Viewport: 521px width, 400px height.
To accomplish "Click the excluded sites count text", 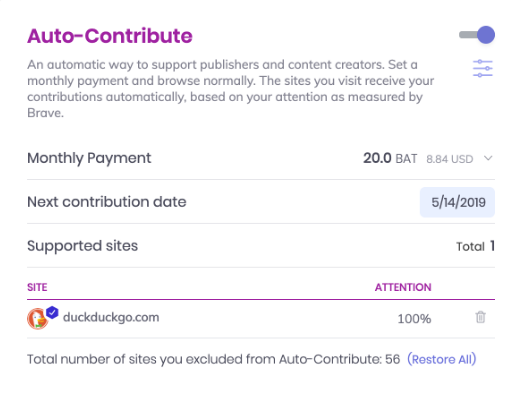I will pos(213,359).
